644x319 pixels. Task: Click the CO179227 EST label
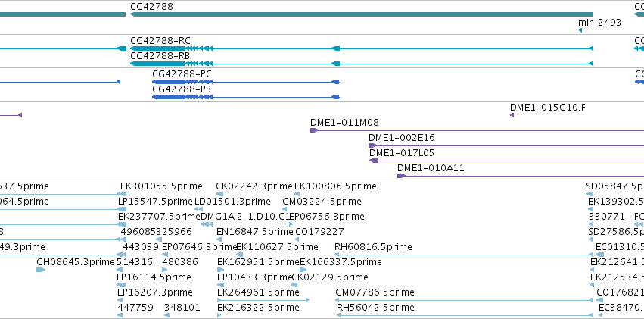319,232
